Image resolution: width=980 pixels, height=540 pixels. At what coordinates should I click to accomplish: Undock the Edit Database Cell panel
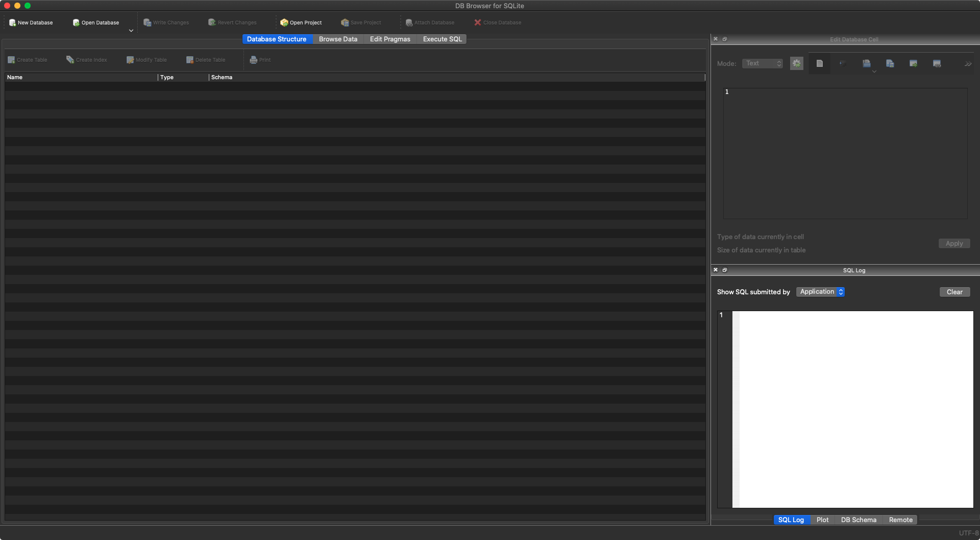pos(724,39)
